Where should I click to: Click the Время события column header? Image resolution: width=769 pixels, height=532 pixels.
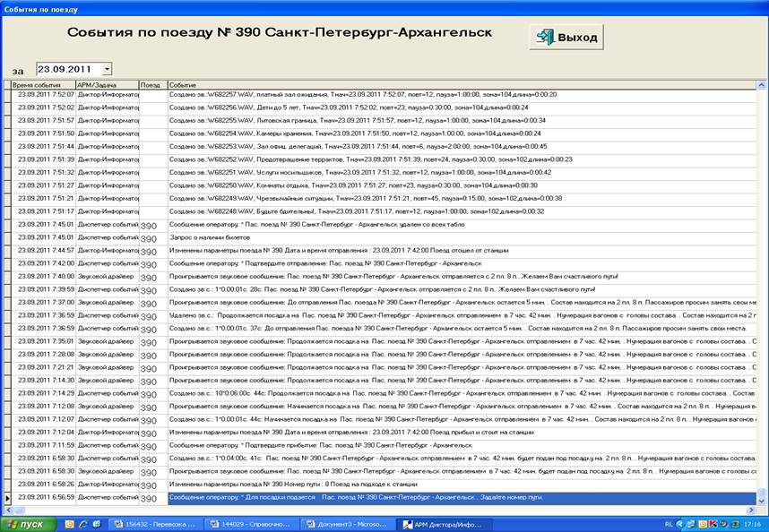click(42, 84)
